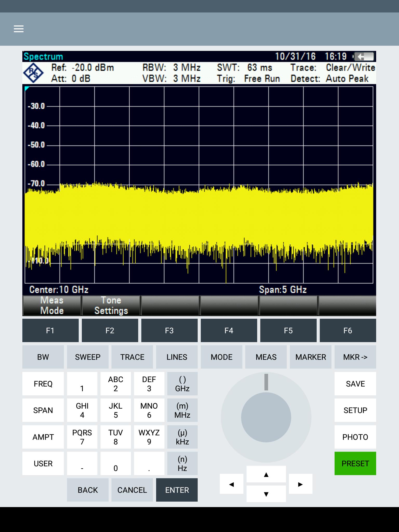Click the down arrow key
Screen dimensions: 399x532
point(266,494)
